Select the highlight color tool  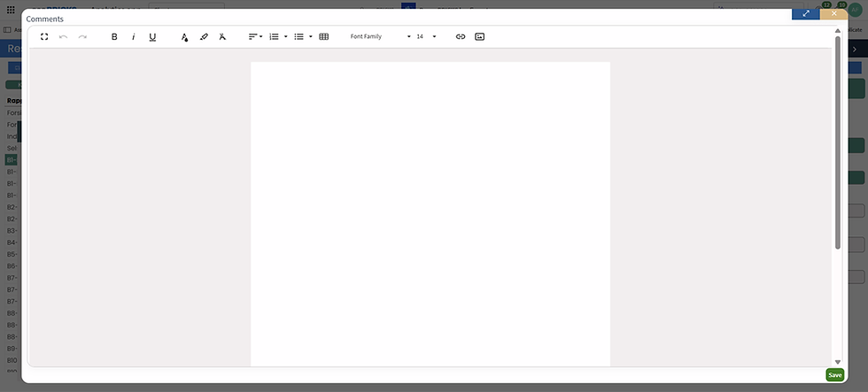[204, 36]
